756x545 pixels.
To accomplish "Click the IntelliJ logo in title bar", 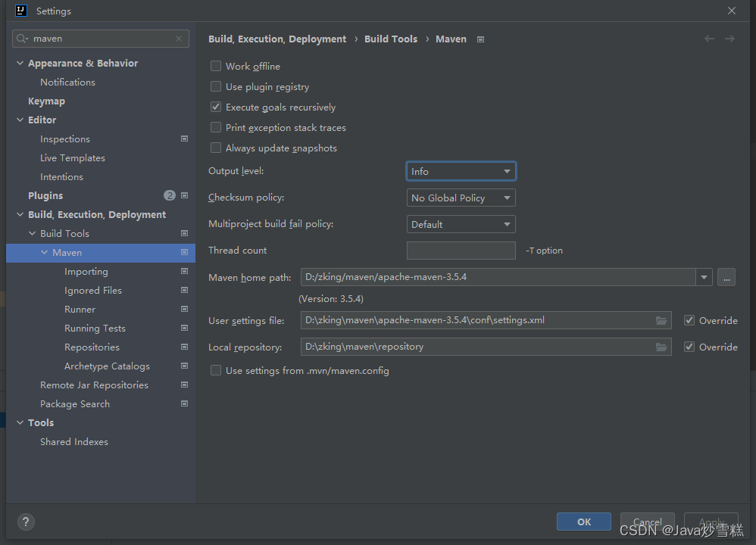I will [x=21, y=11].
